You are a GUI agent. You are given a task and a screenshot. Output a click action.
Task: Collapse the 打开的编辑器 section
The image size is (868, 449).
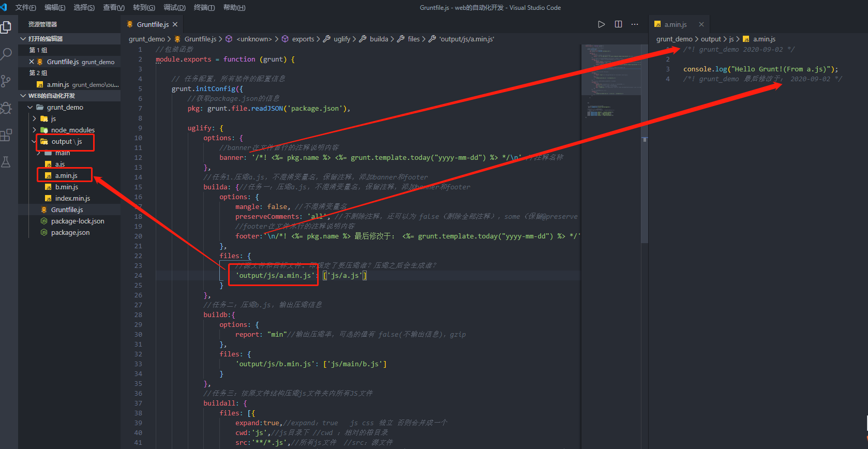69,39
